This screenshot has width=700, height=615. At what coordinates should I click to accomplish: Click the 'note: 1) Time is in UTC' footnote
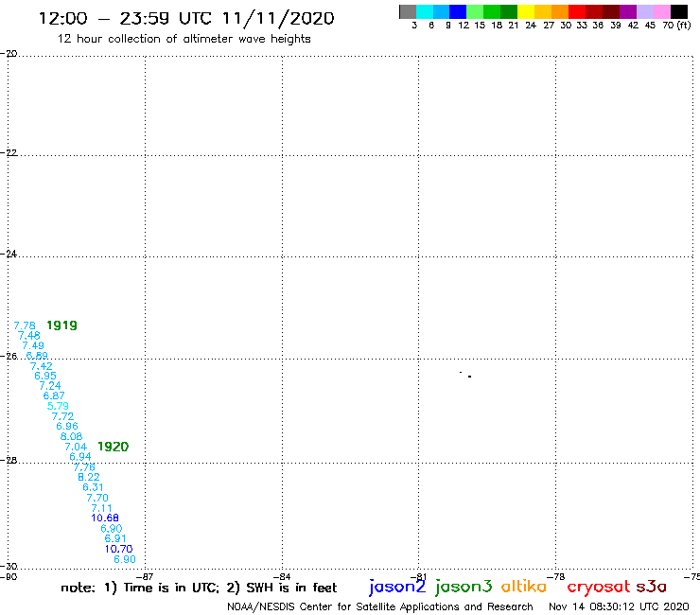[140, 588]
